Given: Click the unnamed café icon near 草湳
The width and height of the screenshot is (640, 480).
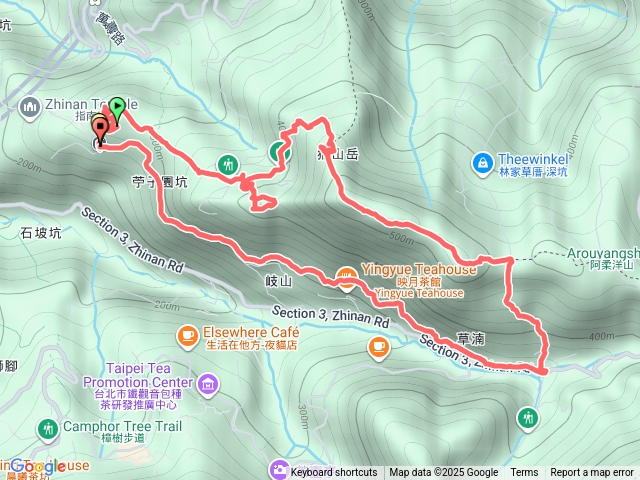Looking at the screenshot, I should tap(379, 348).
